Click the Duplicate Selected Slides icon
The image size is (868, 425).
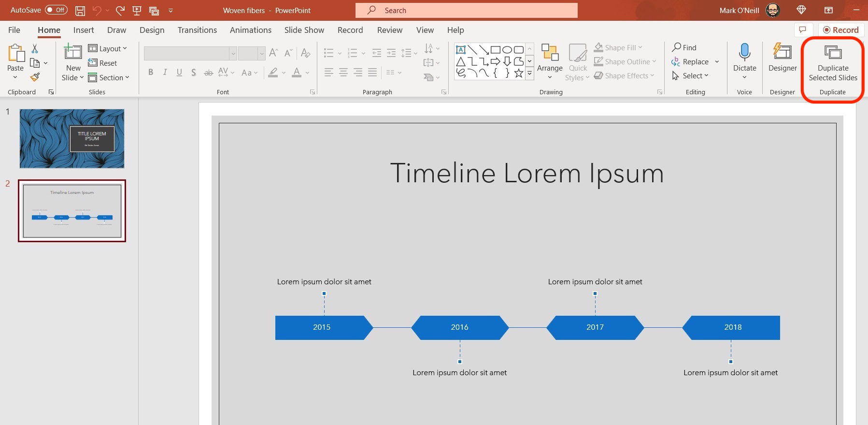[832, 53]
